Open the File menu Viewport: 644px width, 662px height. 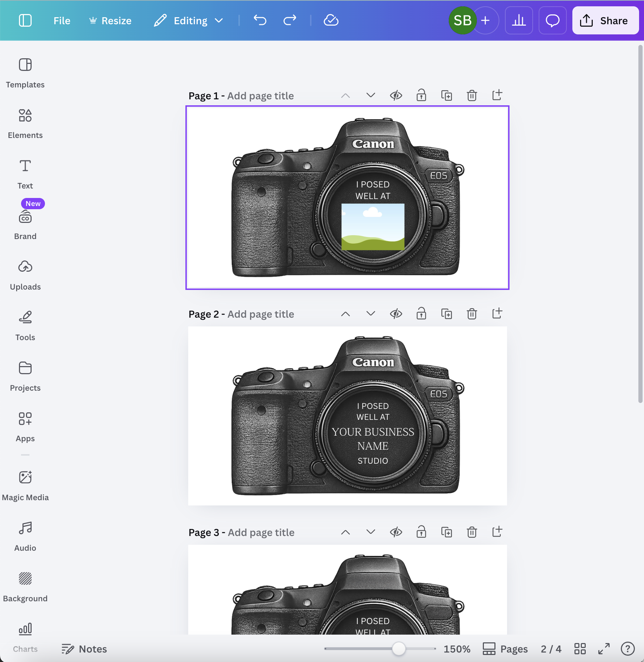[61, 20]
